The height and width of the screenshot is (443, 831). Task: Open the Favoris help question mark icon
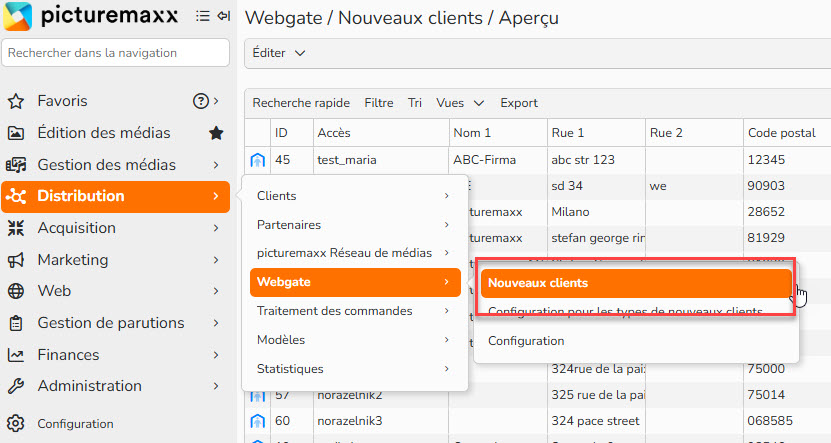point(200,101)
